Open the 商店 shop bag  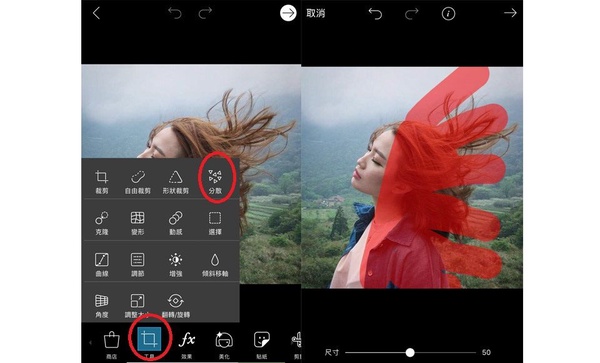[111, 344]
